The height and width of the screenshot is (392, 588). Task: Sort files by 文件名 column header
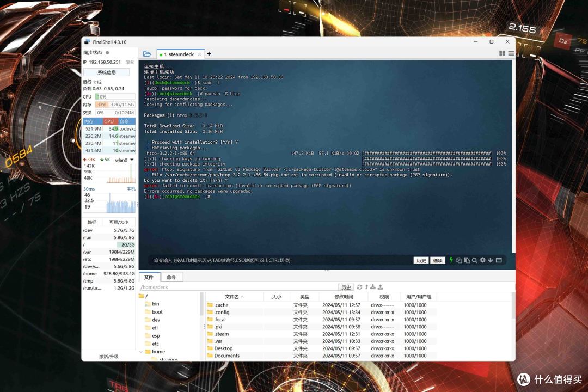(234, 297)
